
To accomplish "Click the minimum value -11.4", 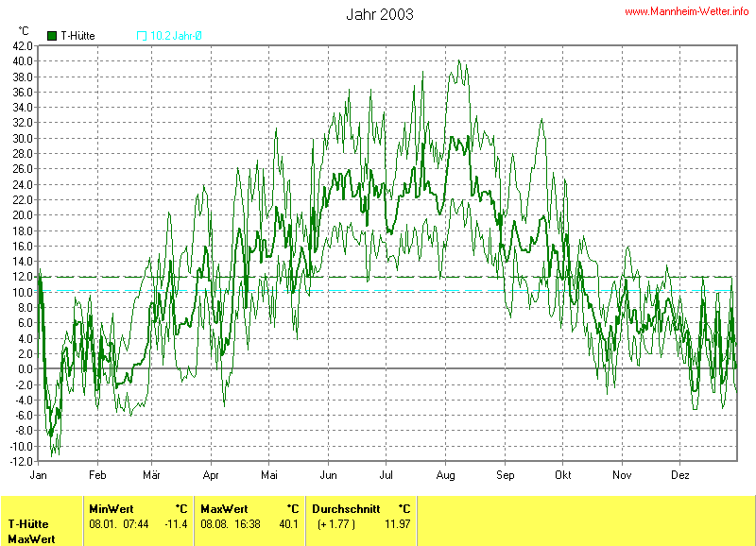I will (x=176, y=523).
